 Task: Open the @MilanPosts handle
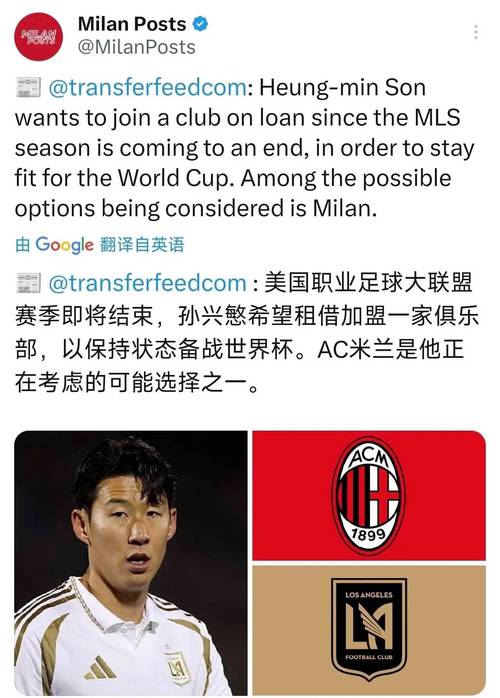click(x=137, y=47)
